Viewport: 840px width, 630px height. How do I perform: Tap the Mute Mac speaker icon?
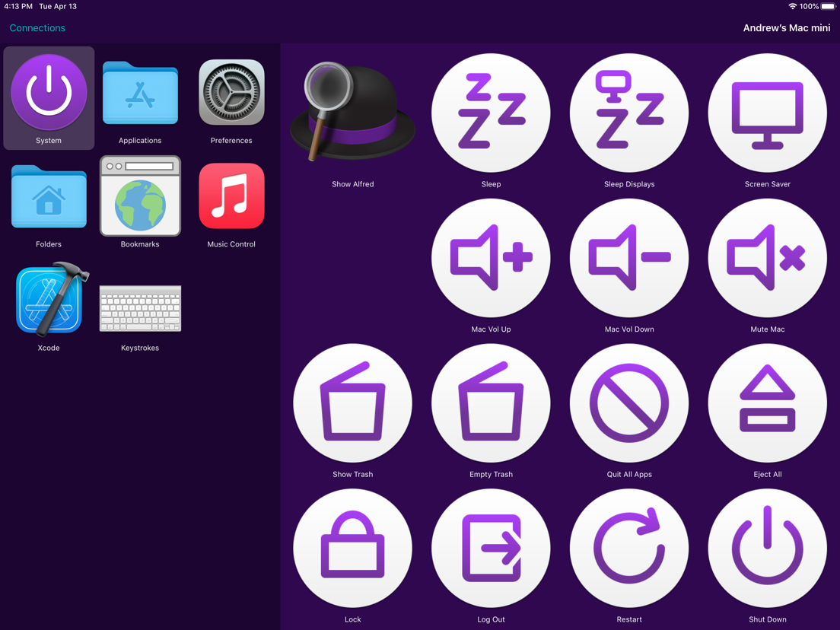[767, 258]
